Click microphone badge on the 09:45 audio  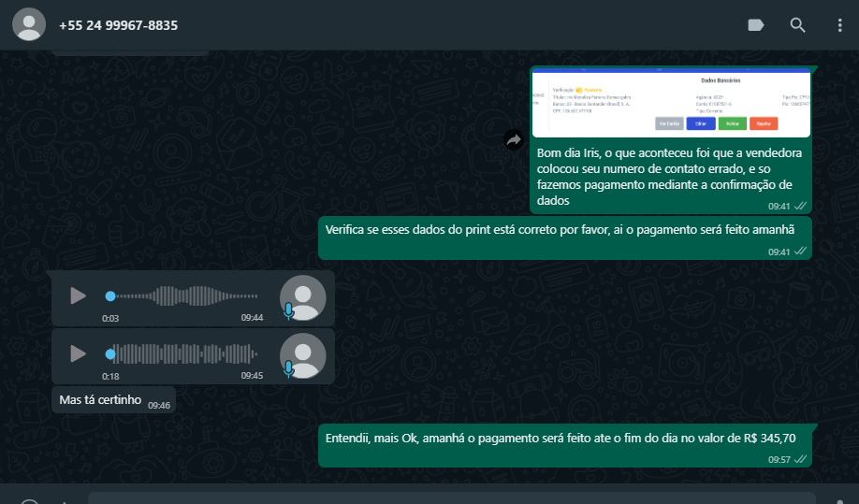pyautogui.click(x=288, y=368)
